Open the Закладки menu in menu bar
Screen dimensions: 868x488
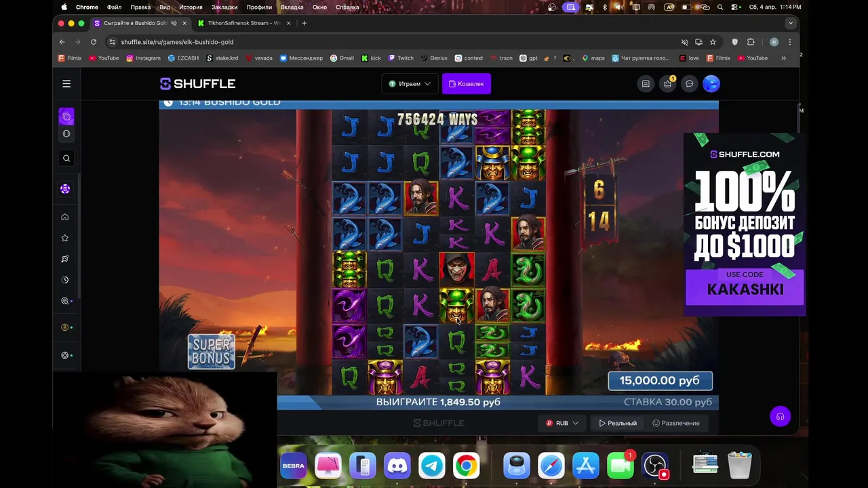point(224,7)
